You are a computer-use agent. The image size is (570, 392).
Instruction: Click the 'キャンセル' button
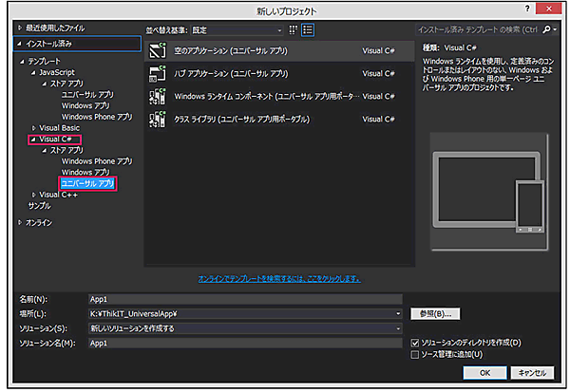[532, 373]
